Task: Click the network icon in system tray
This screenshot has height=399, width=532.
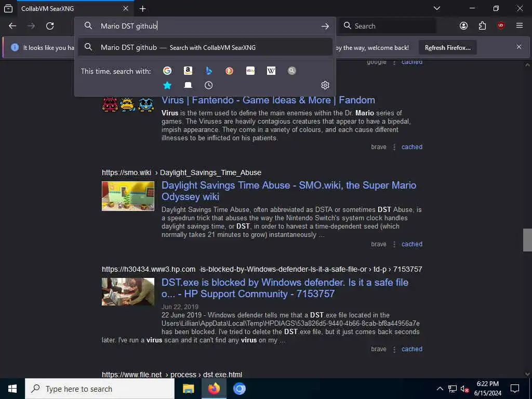Action: [453, 389]
